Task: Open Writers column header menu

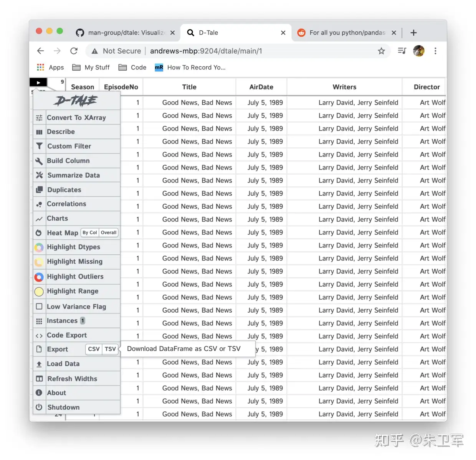Action: coord(344,87)
